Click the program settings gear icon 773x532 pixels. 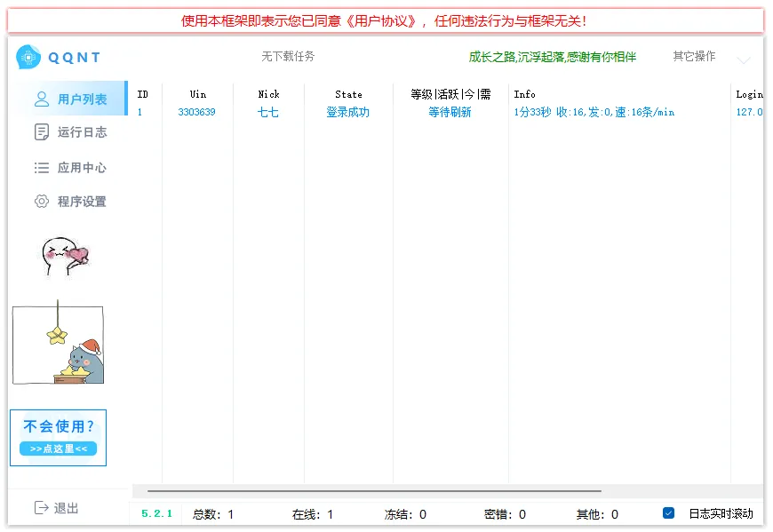tap(42, 202)
